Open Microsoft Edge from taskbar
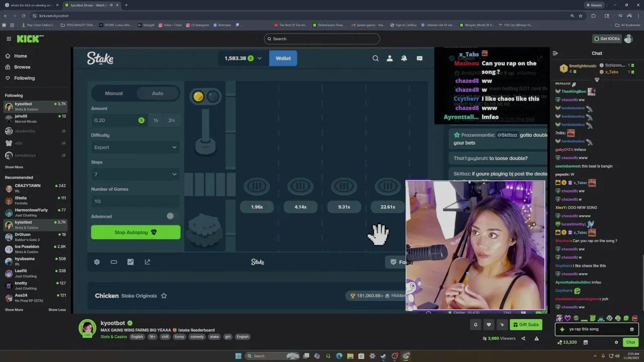 coord(339,356)
